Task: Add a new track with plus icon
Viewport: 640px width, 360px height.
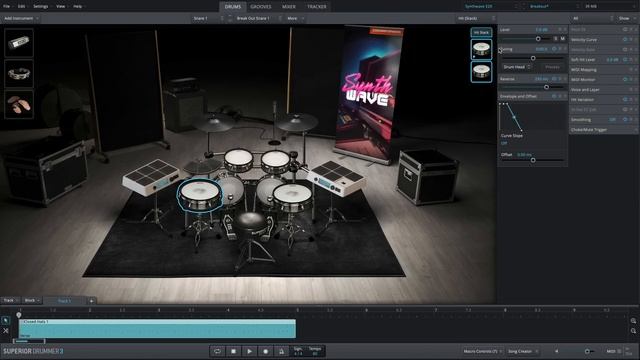Action: coord(91,301)
